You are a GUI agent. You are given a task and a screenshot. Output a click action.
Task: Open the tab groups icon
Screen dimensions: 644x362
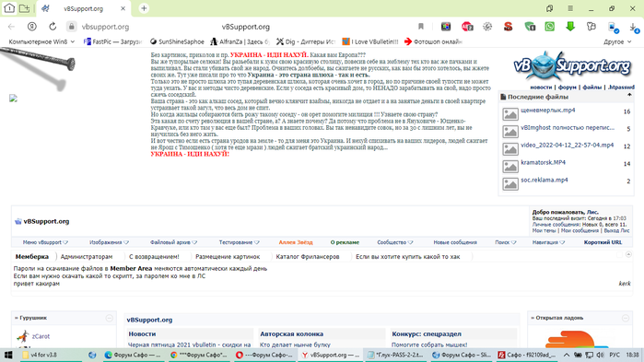pos(25,8)
